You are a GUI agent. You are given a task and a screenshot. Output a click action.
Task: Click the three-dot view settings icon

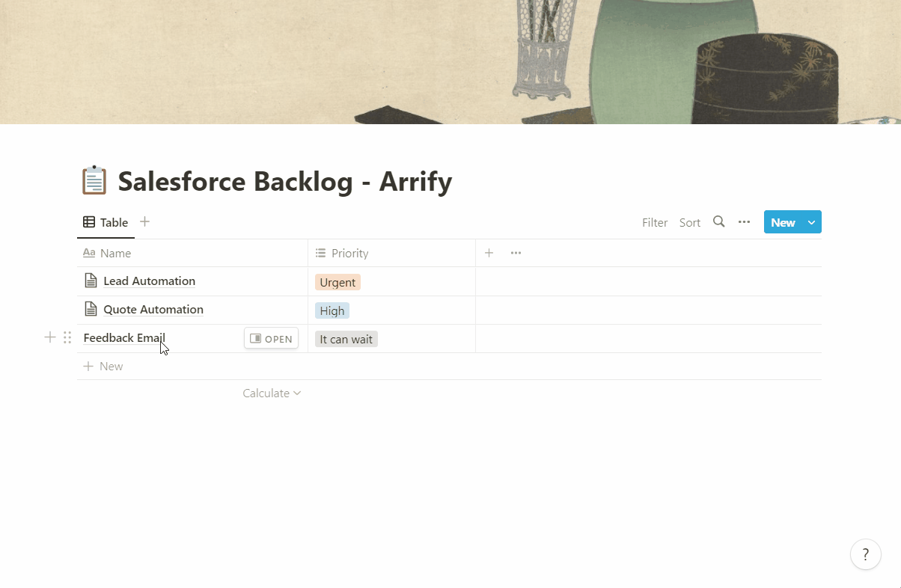(744, 221)
